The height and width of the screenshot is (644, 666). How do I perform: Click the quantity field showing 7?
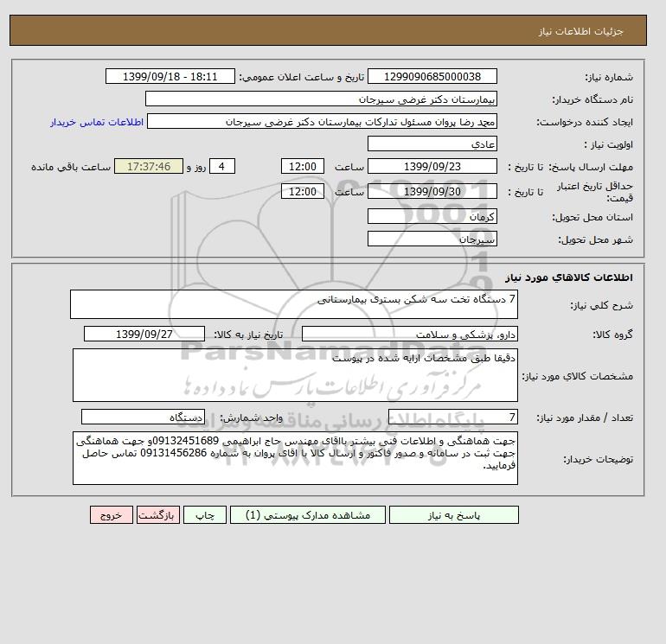tap(453, 417)
